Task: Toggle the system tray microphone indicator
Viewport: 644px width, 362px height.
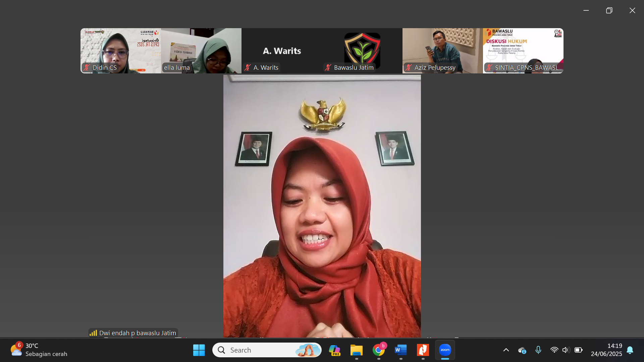Action: tap(538, 350)
